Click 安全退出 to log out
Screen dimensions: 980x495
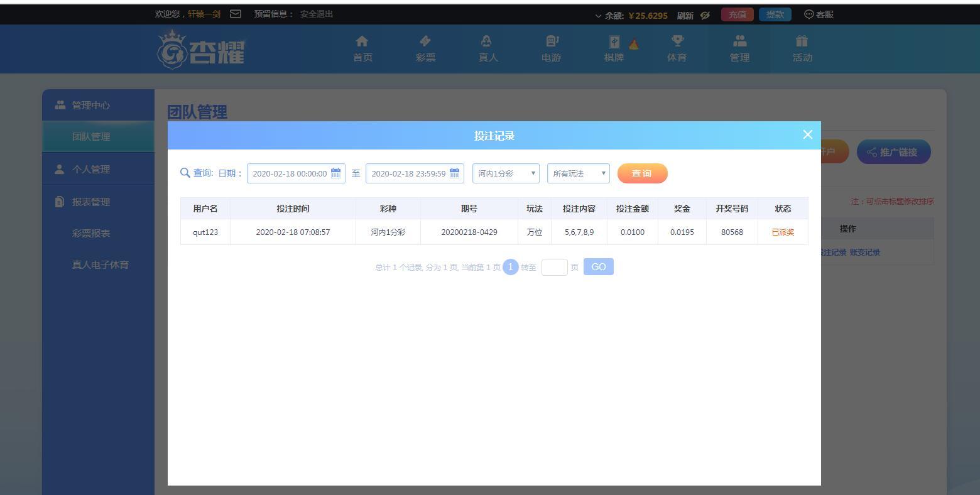[x=317, y=14]
